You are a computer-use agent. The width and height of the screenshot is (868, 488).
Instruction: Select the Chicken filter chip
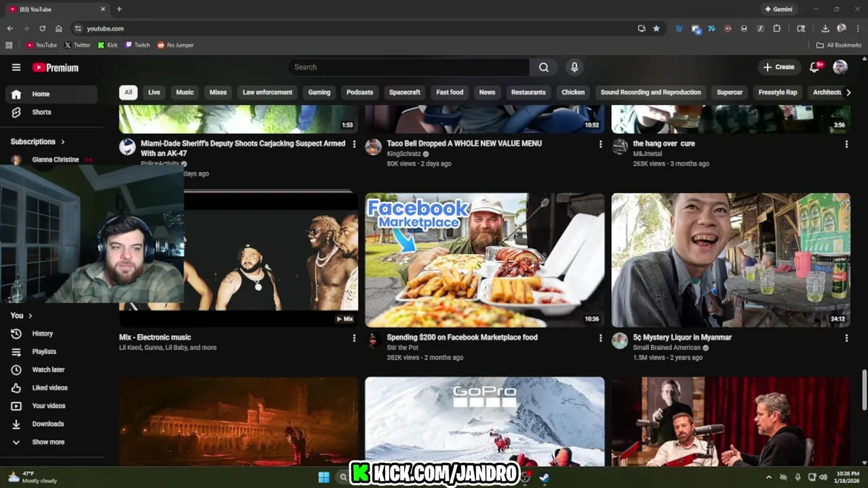[573, 92]
